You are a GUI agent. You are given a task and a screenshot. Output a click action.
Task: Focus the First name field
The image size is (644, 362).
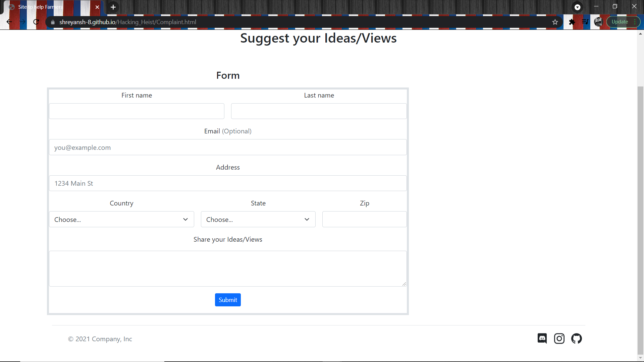(137, 111)
